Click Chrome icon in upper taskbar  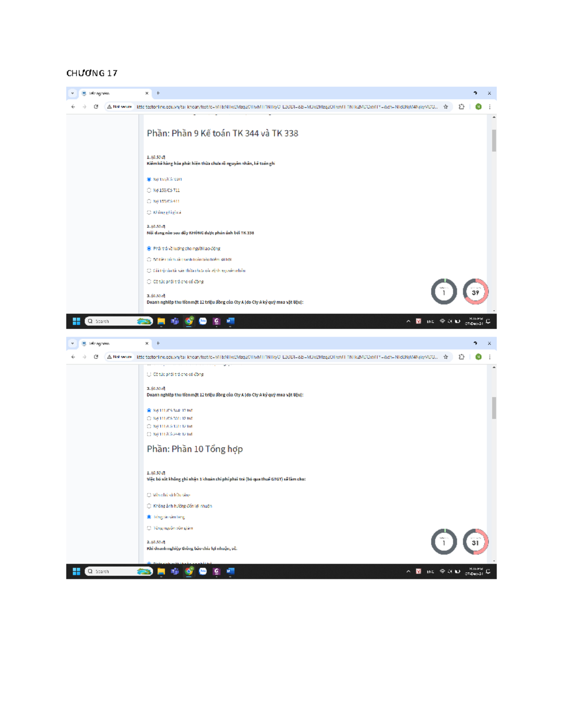point(189,321)
